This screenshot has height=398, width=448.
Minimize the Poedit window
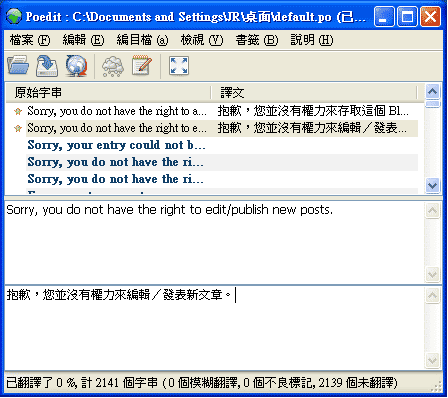[384, 16]
